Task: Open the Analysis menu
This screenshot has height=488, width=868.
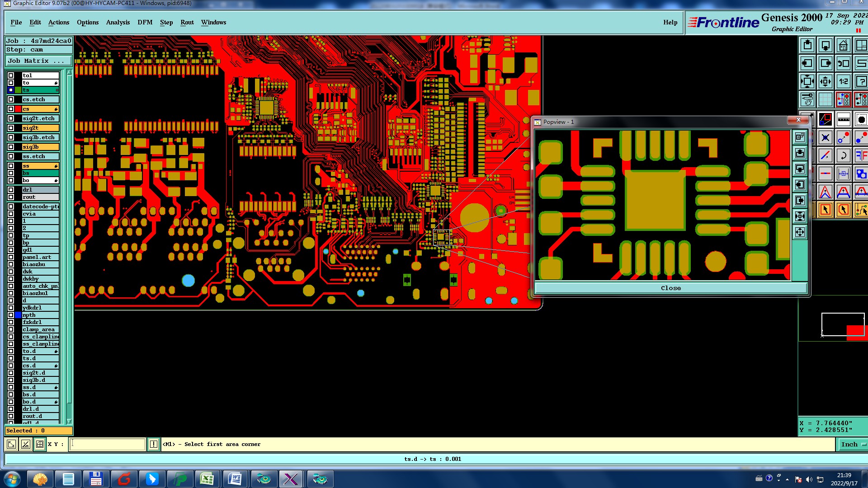Action: (x=118, y=22)
